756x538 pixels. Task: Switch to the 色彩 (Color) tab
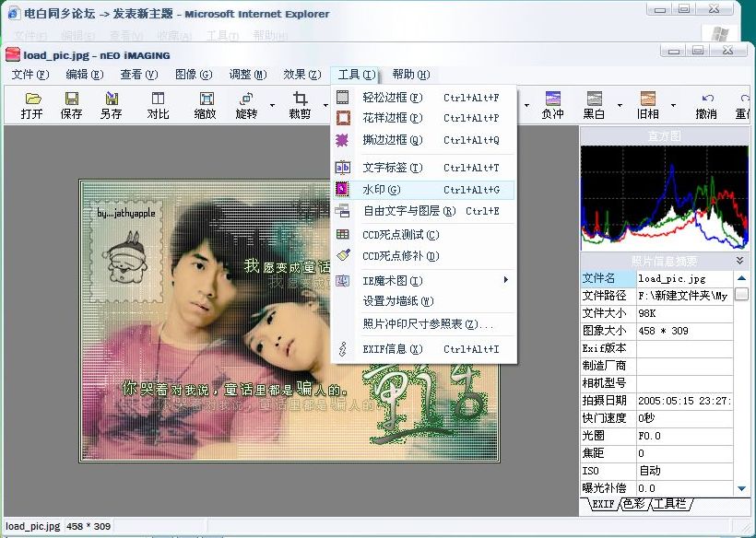pyautogui.click(x=633, y=504)
